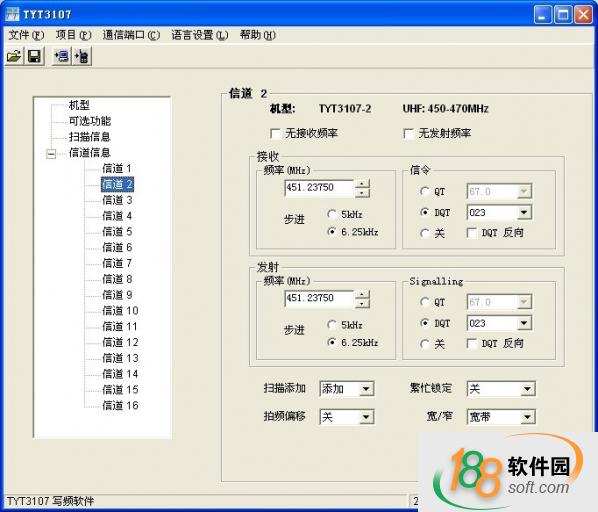Open receive DQT code 023 dropdown
Screen dimensions: 598x512
tap(524, 212)
